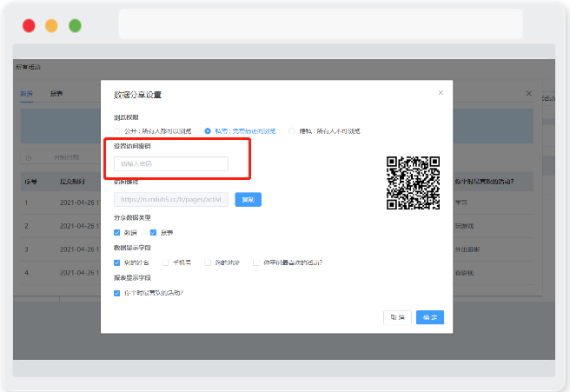Enable 你平时最喜欢的活动 checkbox under 数据显示字段
The image size is (570, 392).
pyautogui.click(x=256, y=262)
